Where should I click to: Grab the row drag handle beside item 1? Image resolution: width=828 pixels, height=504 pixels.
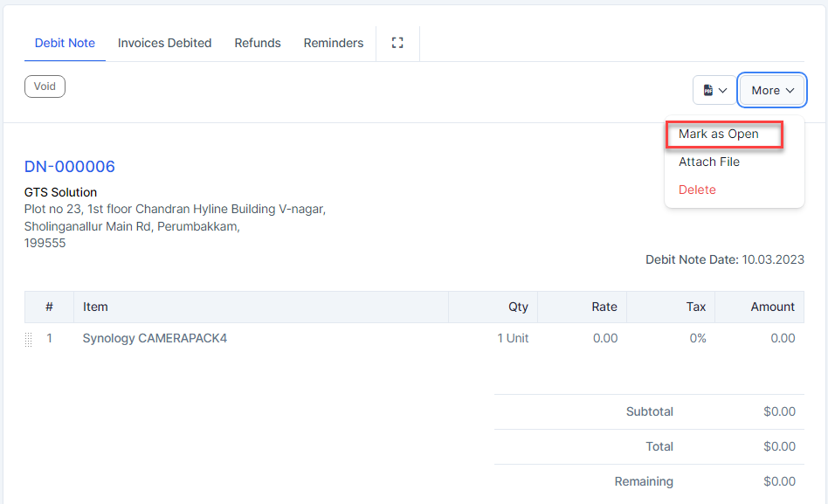[29, 339]
